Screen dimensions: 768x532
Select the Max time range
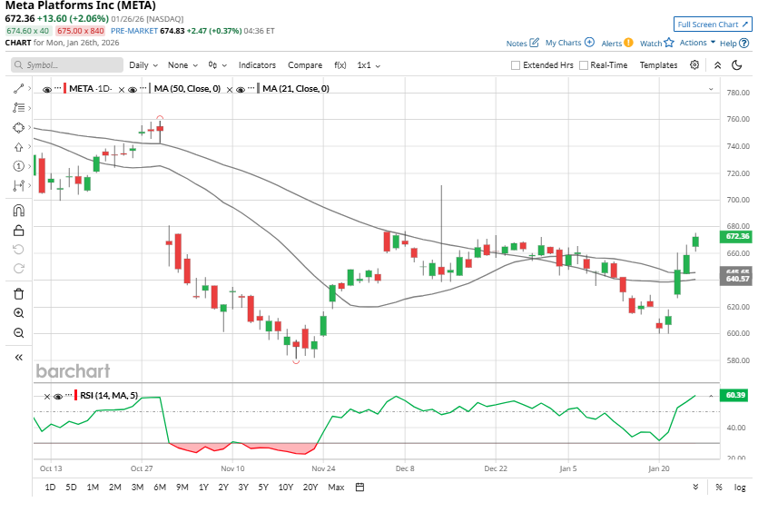coord(336,487)
